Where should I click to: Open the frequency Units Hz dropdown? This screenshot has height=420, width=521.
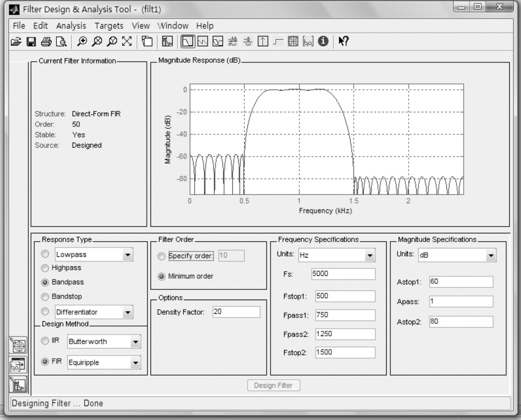coord(370,255)
